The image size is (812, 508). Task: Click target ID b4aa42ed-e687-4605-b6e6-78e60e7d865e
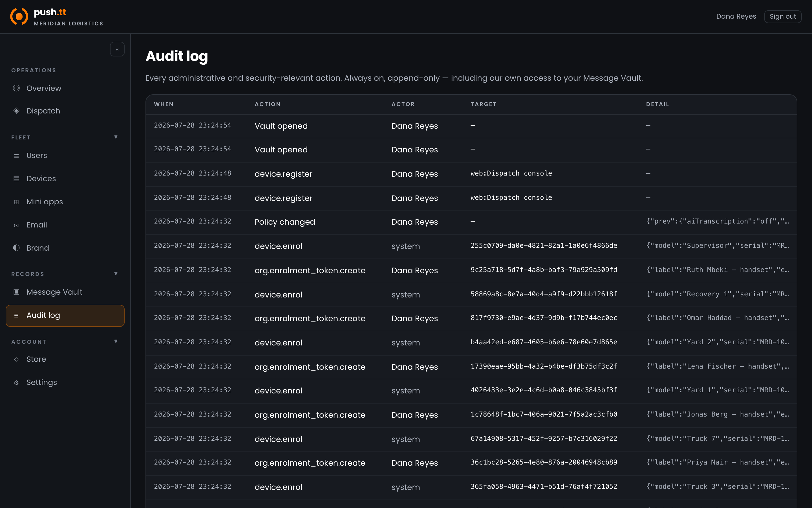point(544,342)
